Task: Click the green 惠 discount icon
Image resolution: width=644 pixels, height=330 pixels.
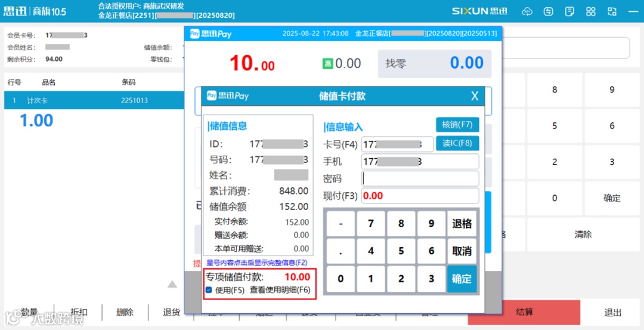Action: tap(327, 64)
